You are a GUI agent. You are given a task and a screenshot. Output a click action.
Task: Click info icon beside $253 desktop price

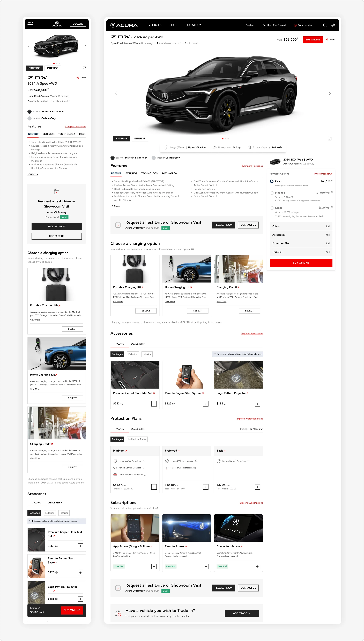(x=122, y=404)
